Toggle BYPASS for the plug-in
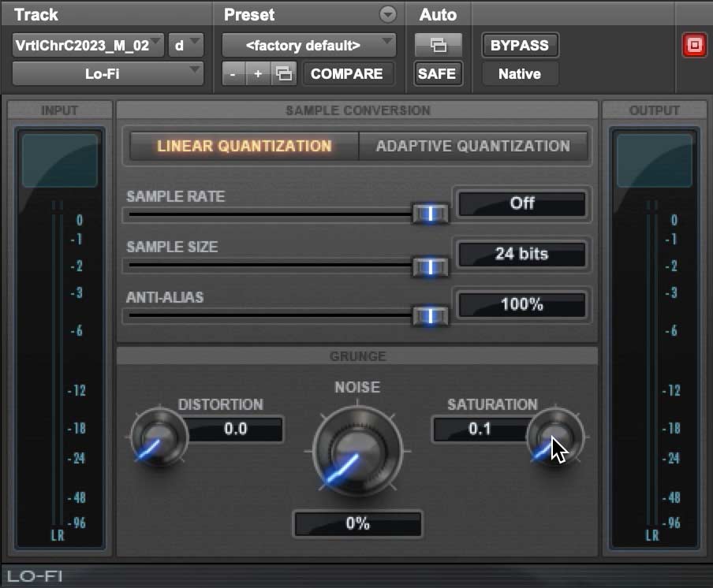This screenshot has width=713, height=588. pyautogui.click(x=519, y=45)
